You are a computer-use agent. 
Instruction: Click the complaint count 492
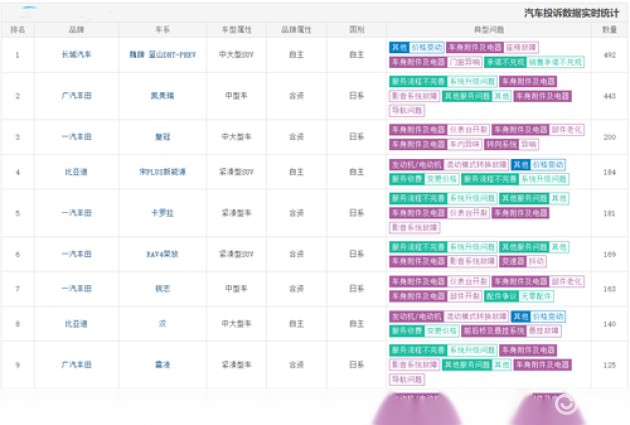[610, 55]
